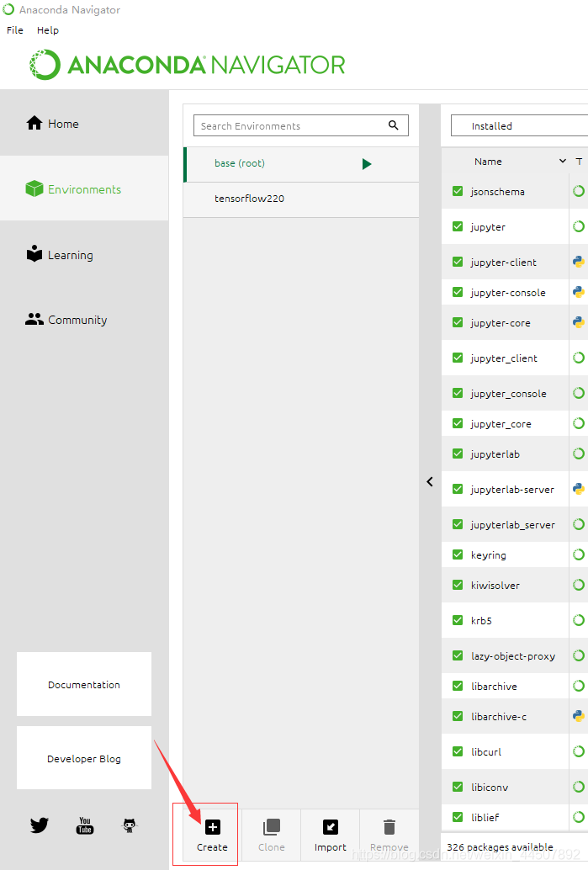Toggle the libiconv checkbox
The image size is (588, 870).
(x=458, y=786)
